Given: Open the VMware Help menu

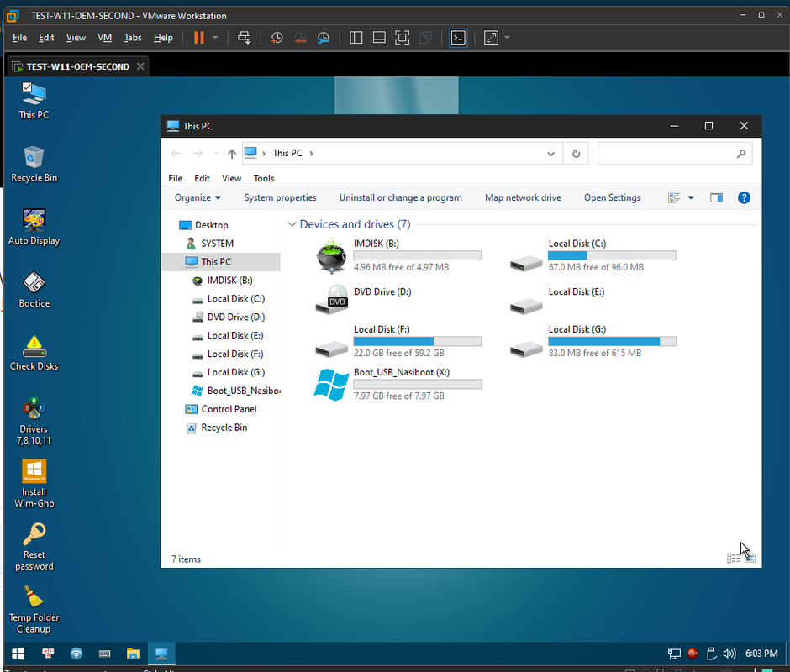Looking at the screenshot, I should pyautogui.click(x=163, y=38).
